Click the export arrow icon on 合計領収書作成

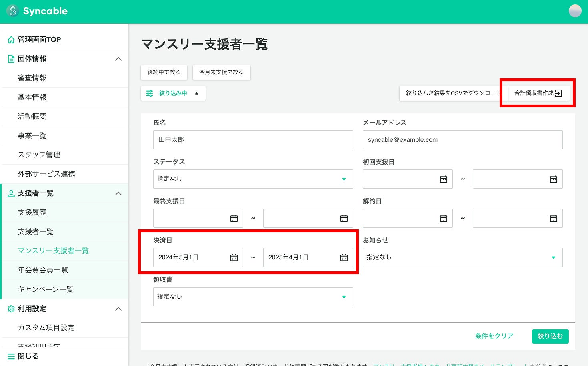tap(558, 93)
